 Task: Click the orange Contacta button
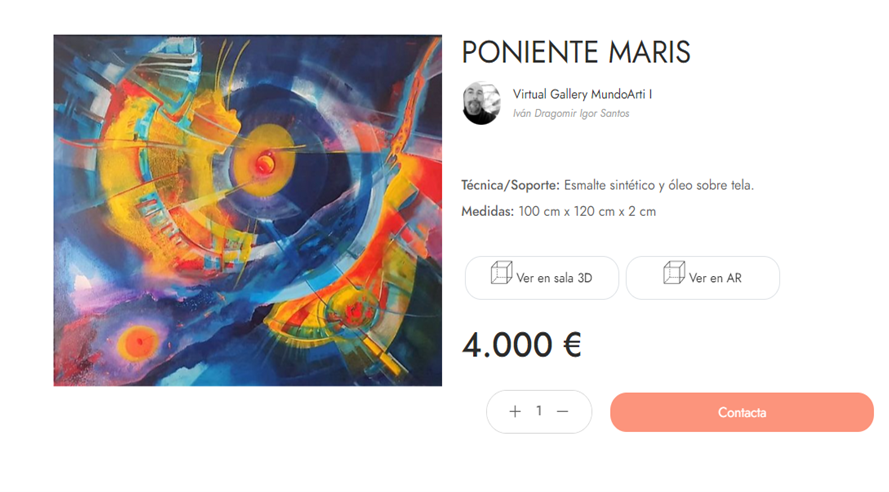tap(742, 413)
